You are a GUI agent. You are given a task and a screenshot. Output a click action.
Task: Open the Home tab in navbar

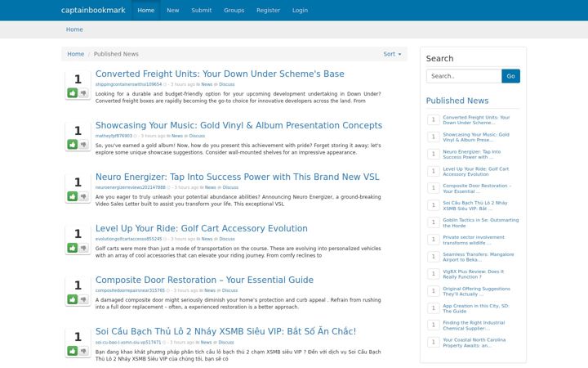point(146,10)
